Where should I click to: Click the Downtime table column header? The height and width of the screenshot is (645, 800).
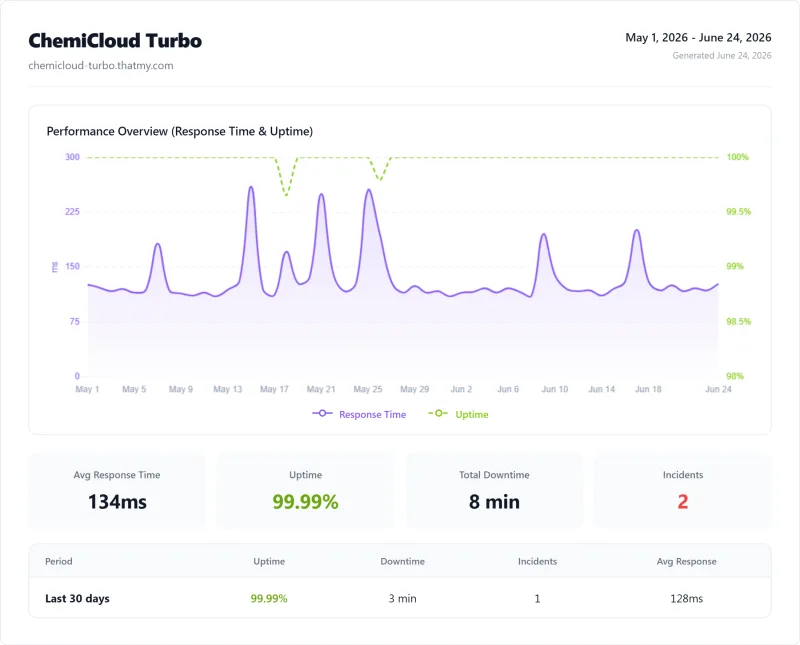coord(402,561)
